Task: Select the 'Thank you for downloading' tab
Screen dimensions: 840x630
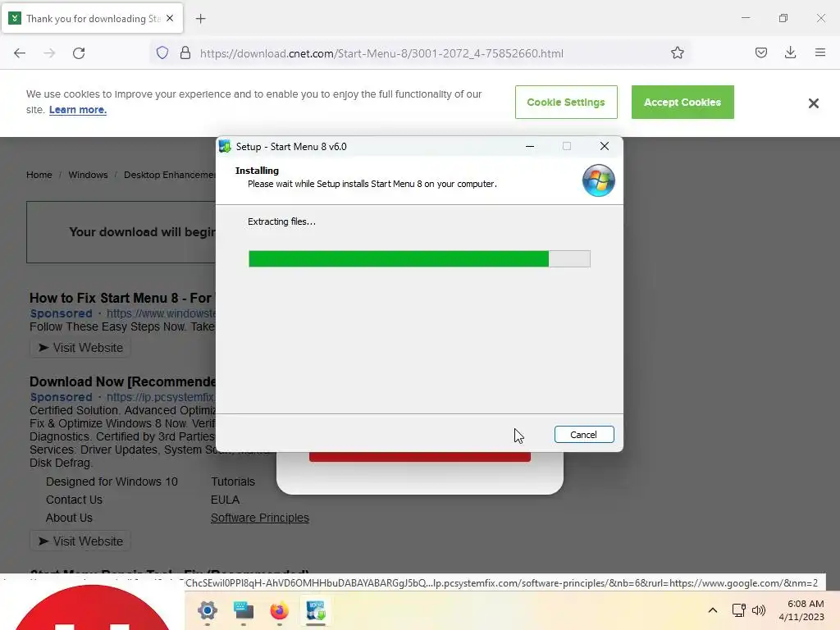Action: point(92,18)
